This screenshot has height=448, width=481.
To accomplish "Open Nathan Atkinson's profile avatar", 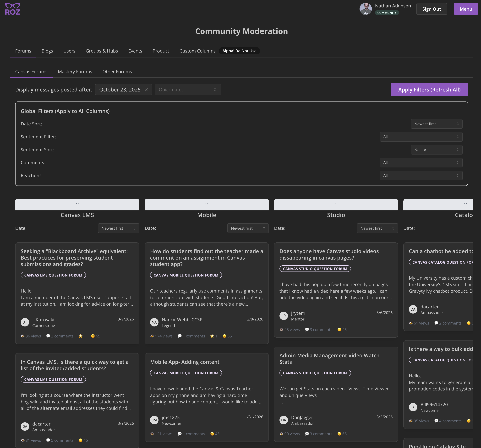I will point(365,9).
